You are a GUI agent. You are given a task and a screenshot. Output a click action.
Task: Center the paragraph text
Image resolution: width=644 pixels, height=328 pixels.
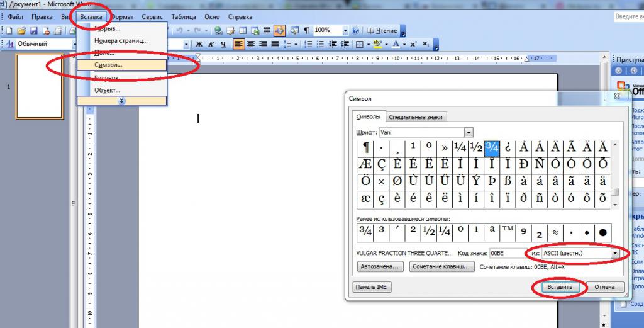(250, 44)
